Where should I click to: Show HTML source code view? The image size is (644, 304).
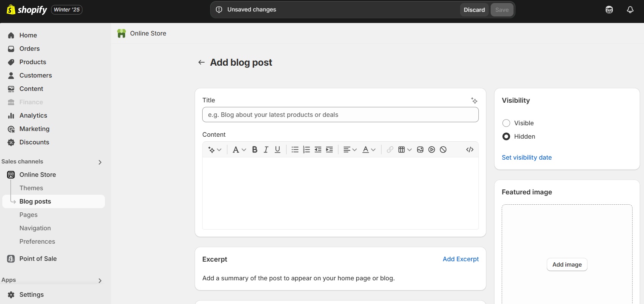pyautogui.click(x=470, y=150)
